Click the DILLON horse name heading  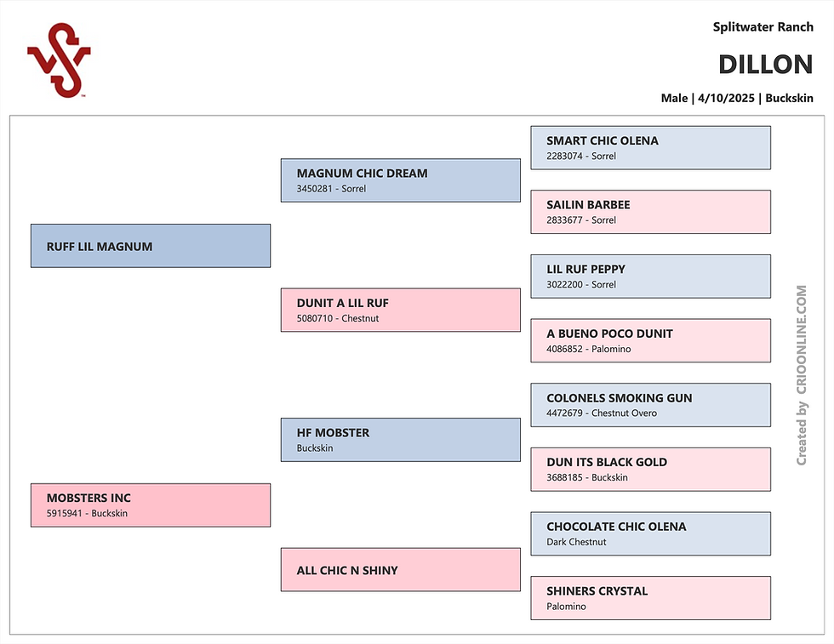765,65
